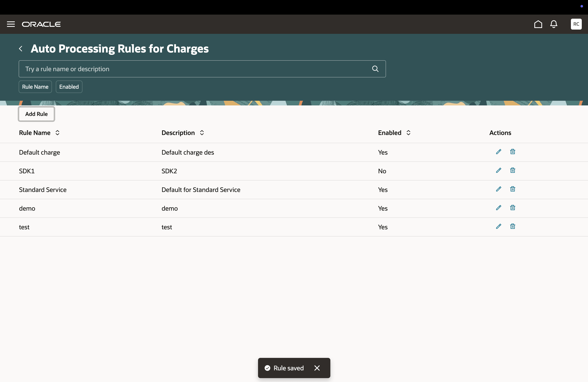Viewport: 588px width, 382px height.
Task: Edit the Standard Service rule
Action: 498,189
